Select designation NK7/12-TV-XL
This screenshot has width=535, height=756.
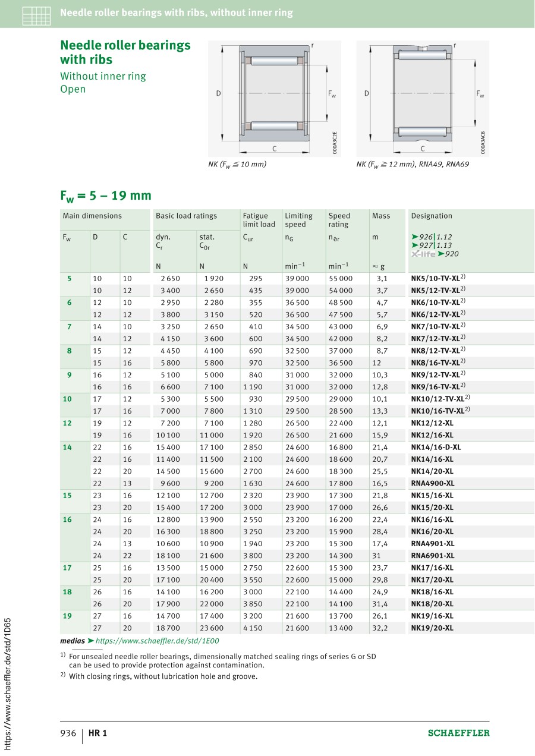[x=438, y=338]
